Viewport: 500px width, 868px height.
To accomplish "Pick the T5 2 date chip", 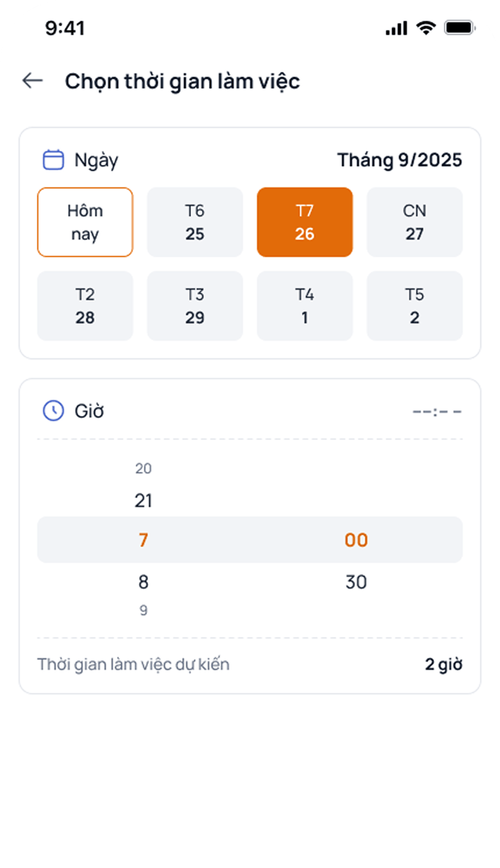I will coord(414,306).
